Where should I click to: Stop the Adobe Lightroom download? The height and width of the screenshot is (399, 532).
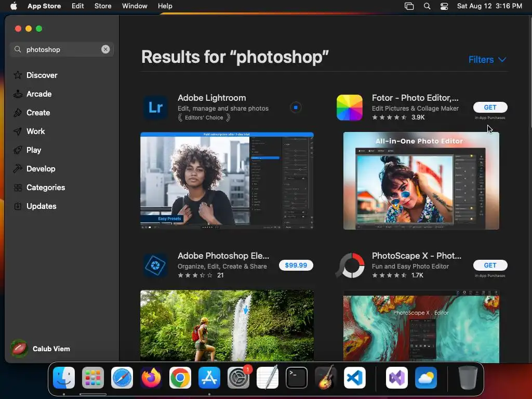click(296, 107)
